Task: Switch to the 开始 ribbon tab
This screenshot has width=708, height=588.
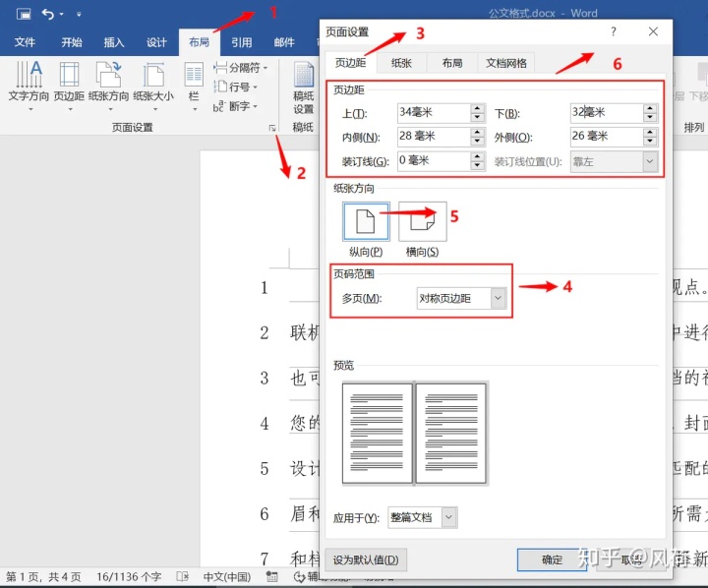Action: (x=72, y=42)
